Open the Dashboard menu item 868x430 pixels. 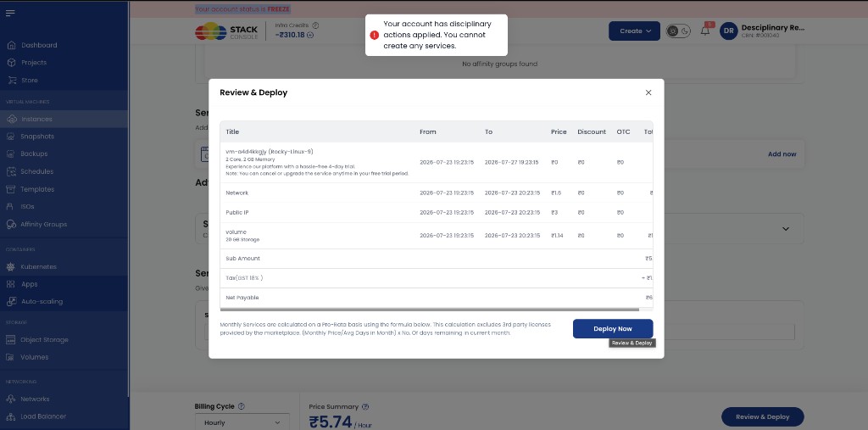(39, 45)
